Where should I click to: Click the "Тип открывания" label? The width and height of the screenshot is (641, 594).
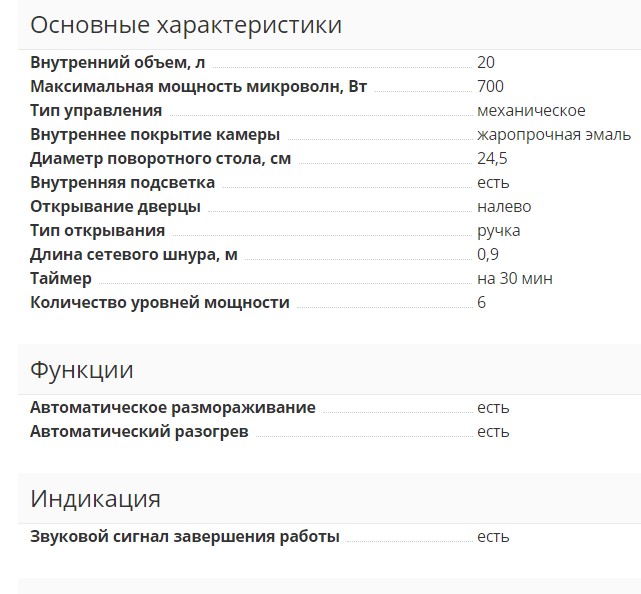click(x=93, y=231)
